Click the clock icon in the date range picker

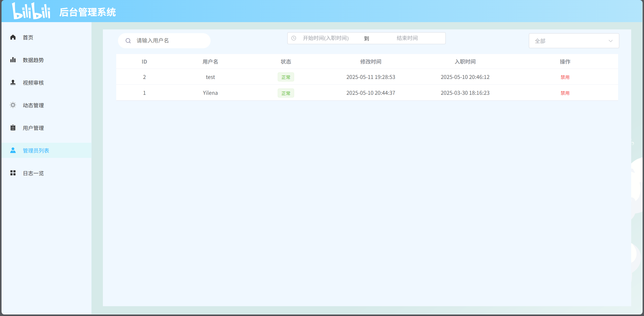point(294,38)
